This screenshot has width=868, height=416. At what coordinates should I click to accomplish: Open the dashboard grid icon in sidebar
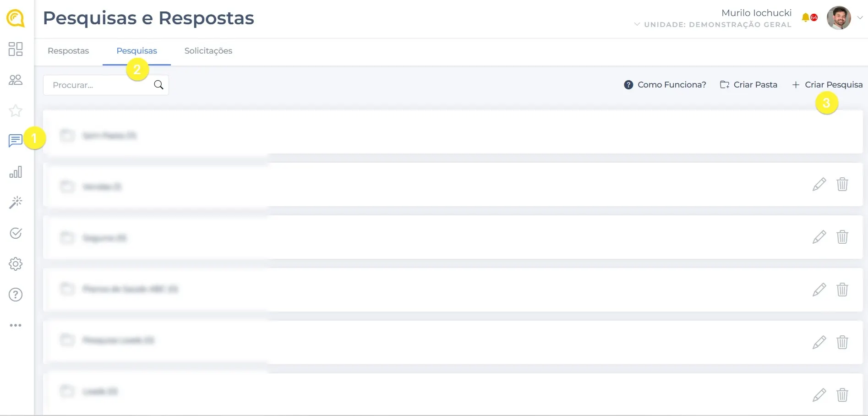coord(16,49)
